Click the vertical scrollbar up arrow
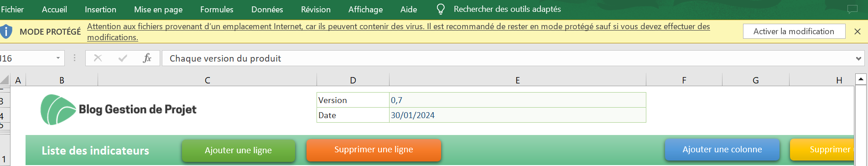Screen dimensions: 868x166 861,79
